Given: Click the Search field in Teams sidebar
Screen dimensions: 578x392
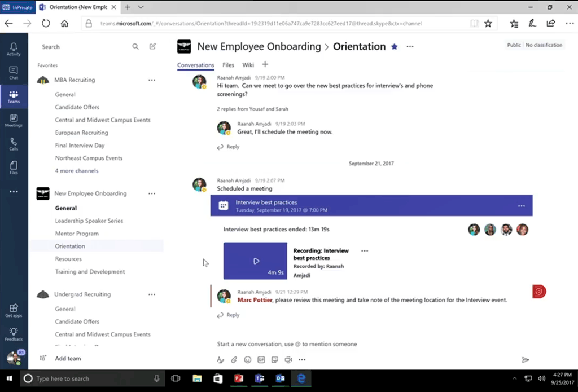Looking at the screenshot, I should click(x=85, y=47).
